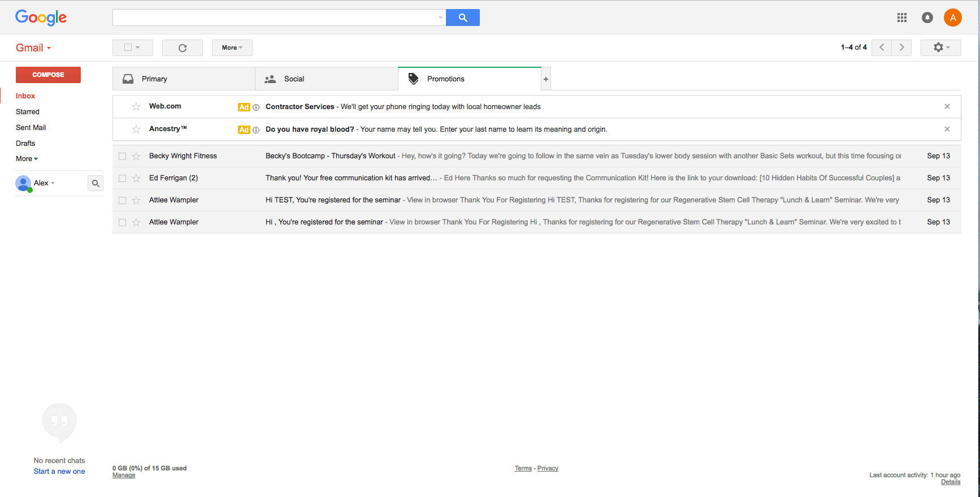Expand the Gmail product switcher dropdown
Viewport: 980px width, 497px height.
point(33,48)
